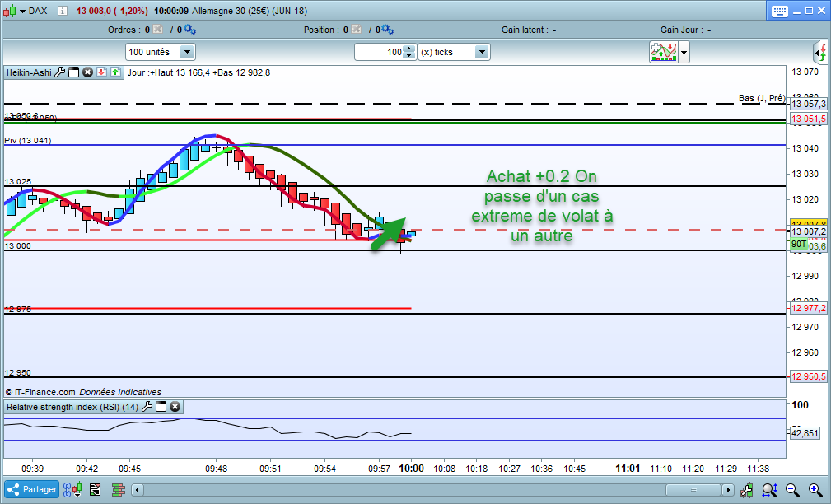The height and width of the screenshot is (504, 831).
Task: Open RSI indicator settings wrench
Action: click(147, 407)
